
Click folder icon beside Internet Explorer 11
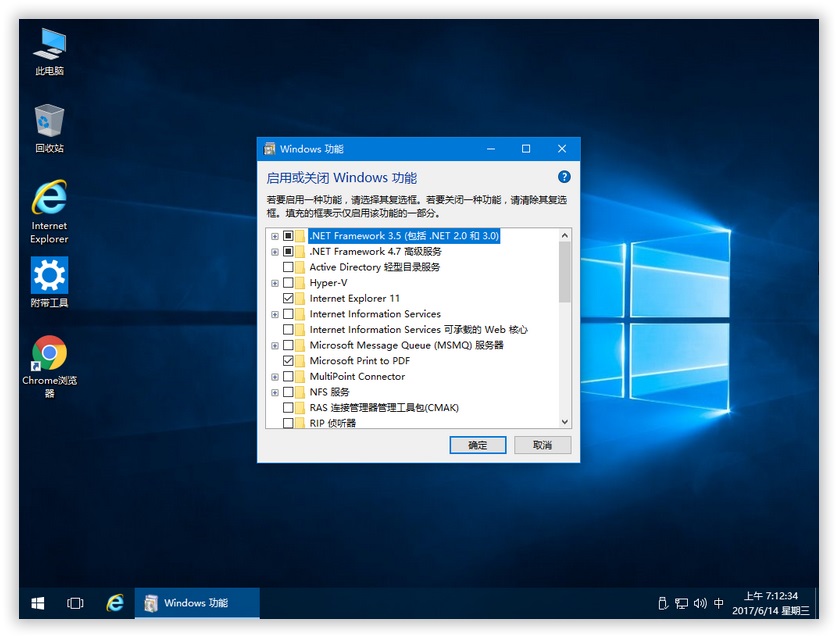click(x=300, y=298)
